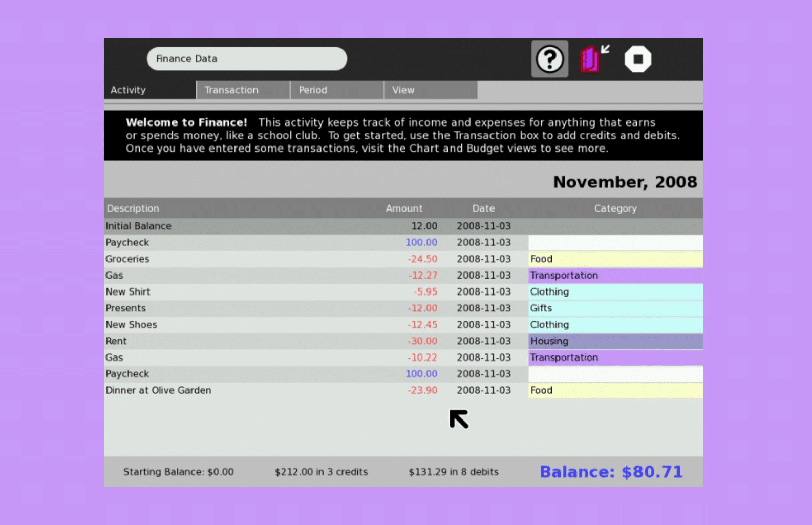
Task: Click the -24.50 Groceries amount
Action: point(422,259)
